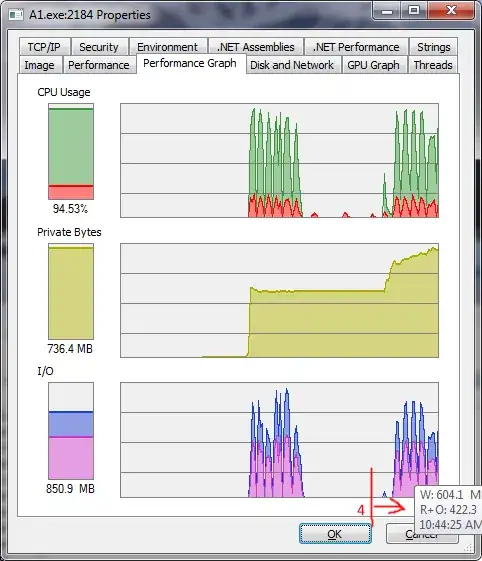Click the 850.9 MB I/O value
The height and width of the screenshot is (561, 482).
coord(70,488)
